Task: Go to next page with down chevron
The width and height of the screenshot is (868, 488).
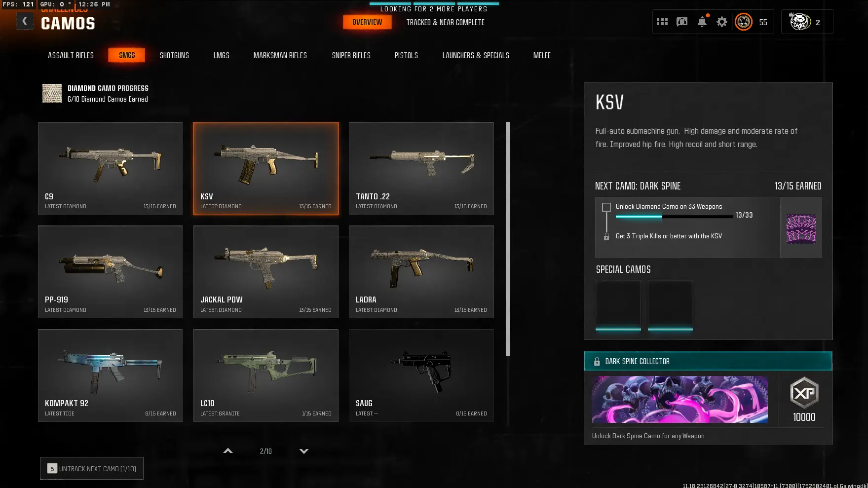Action: coord(304,451)
